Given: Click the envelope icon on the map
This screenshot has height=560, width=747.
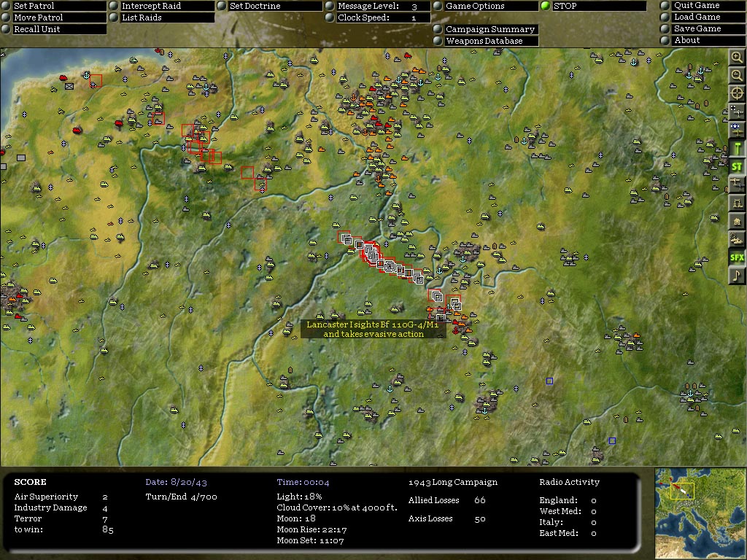Looking at the screenshot, I should pos(69,86).
